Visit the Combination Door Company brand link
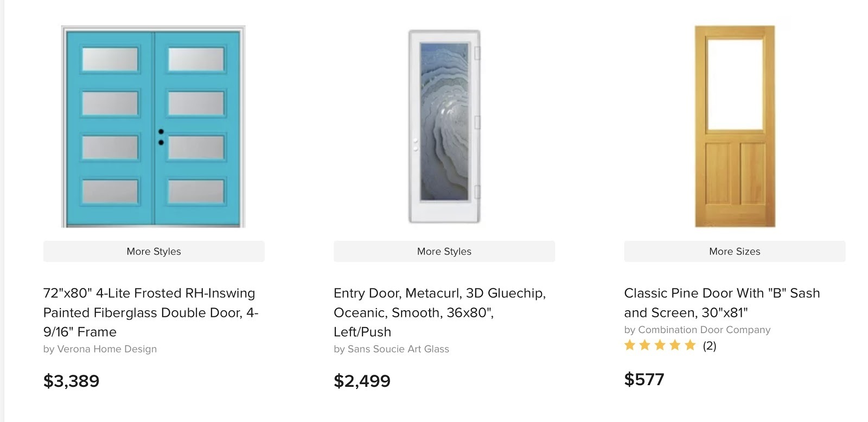868x422 pixels. (704, 330)
